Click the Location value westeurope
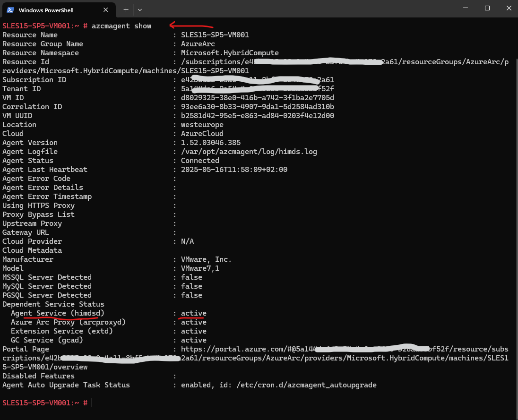This screenshot has height=420, width=518. click(202, 125)
